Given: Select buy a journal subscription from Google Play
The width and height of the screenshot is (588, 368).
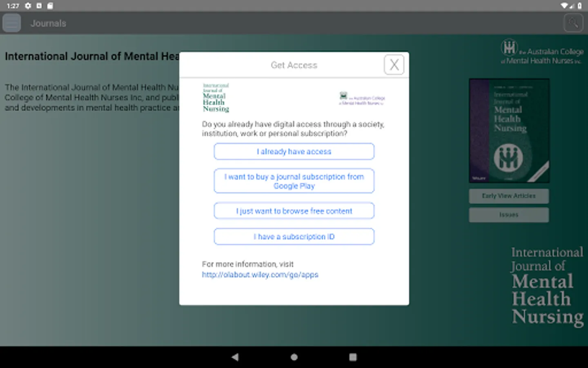Looking at the screenshot, I should 294,181.
